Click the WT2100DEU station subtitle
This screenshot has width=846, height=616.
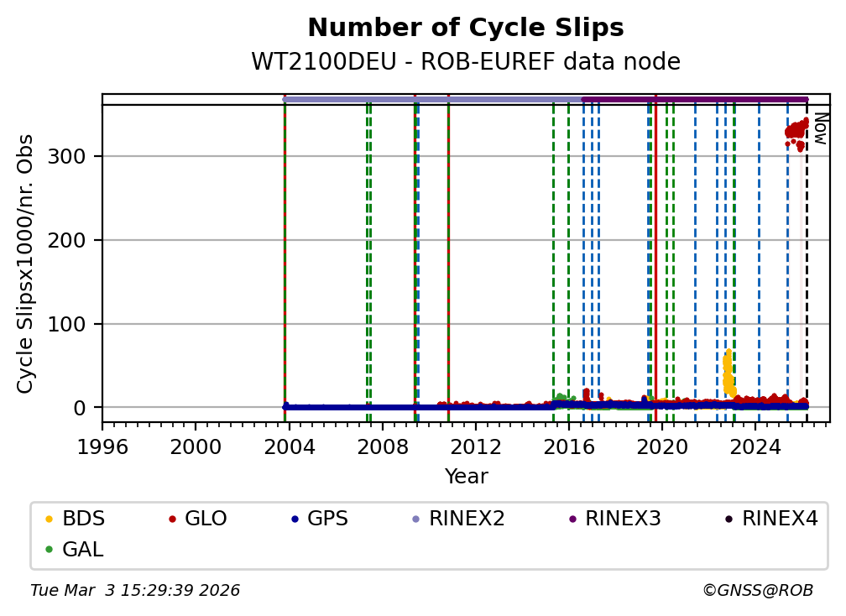(466, 62)
